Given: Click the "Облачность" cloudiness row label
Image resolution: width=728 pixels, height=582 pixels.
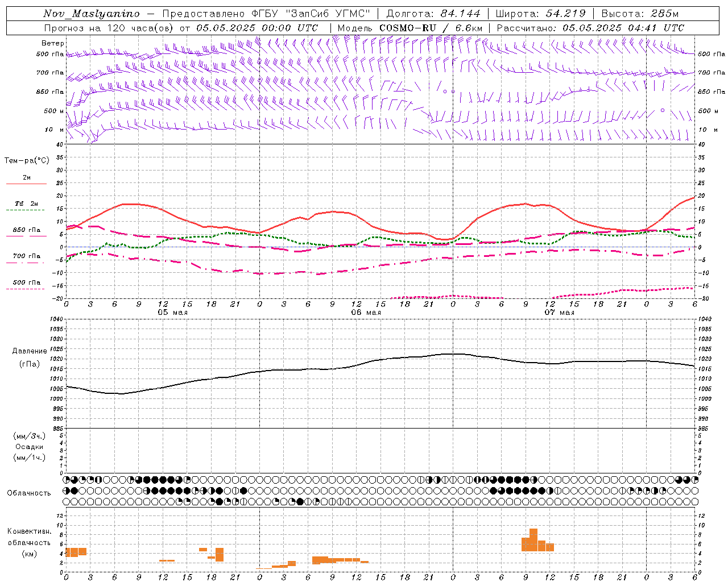Looking at the screenshot, I should (x=29, y=493).
